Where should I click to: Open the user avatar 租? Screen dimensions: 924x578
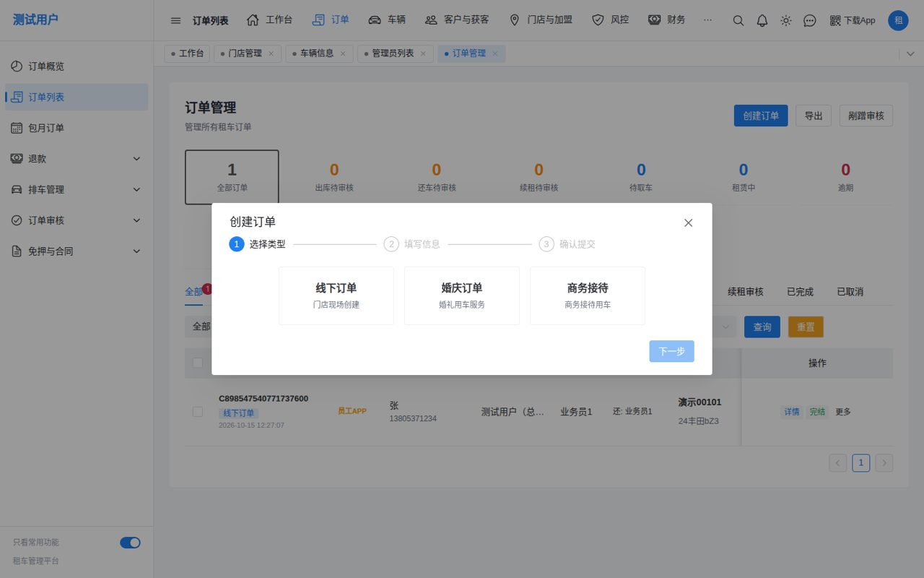coord(898,20)
